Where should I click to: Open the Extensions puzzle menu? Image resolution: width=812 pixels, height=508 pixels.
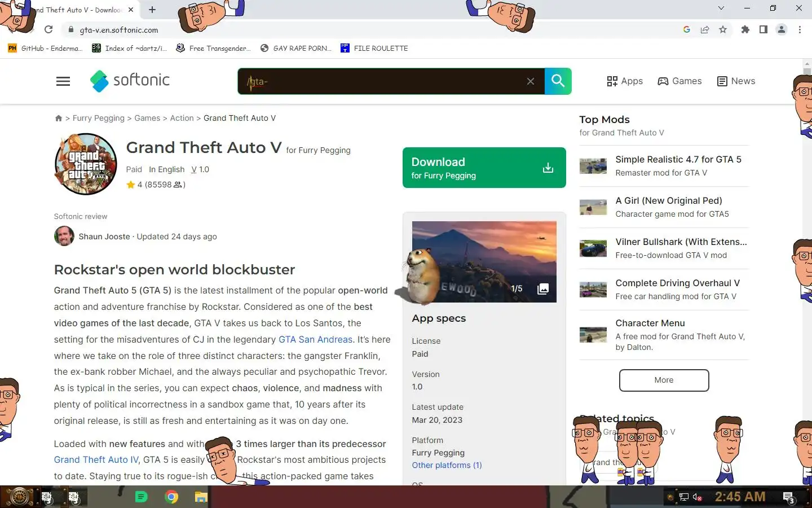click(745, 29)
